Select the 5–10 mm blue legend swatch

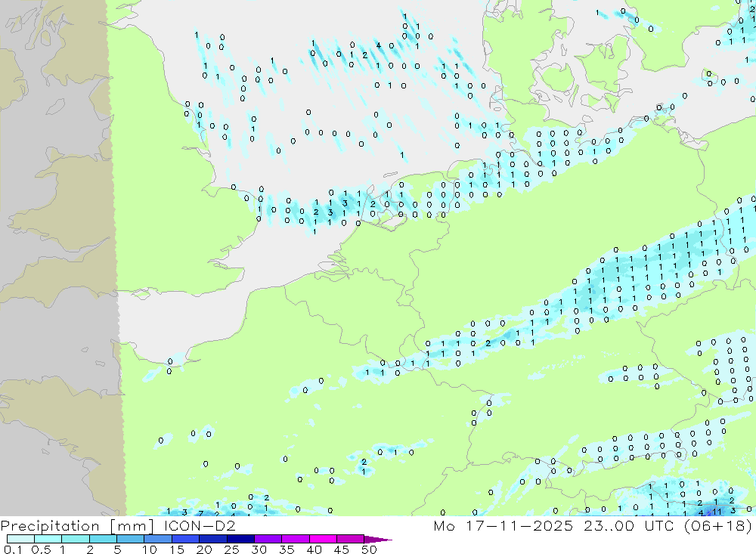[x=131, y=539]
